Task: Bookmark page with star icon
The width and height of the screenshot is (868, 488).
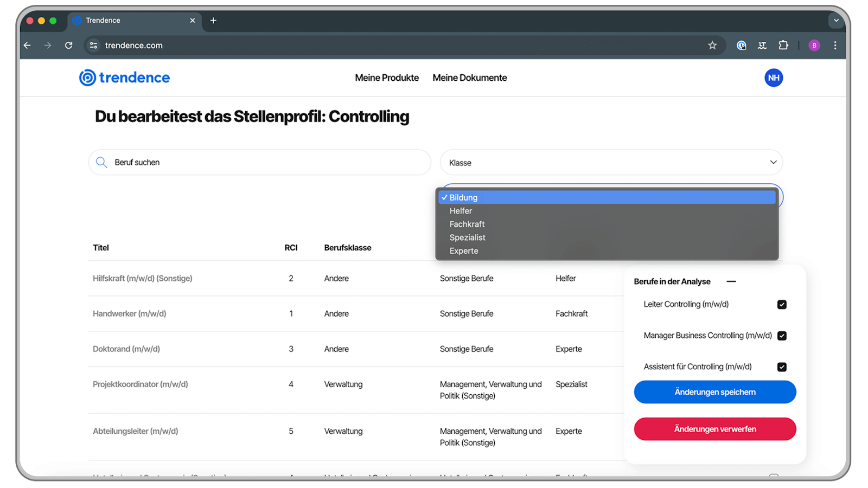Action: coord(712,46)
